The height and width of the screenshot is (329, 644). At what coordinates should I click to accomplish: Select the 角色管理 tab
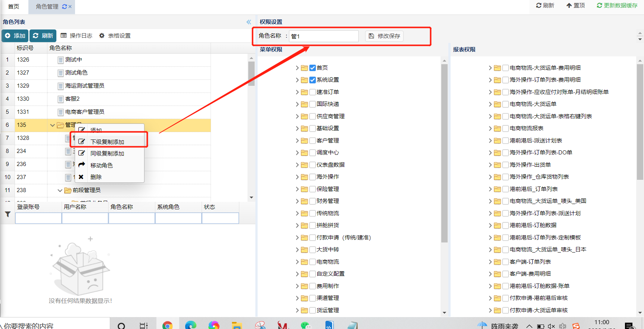coord(47,7)
